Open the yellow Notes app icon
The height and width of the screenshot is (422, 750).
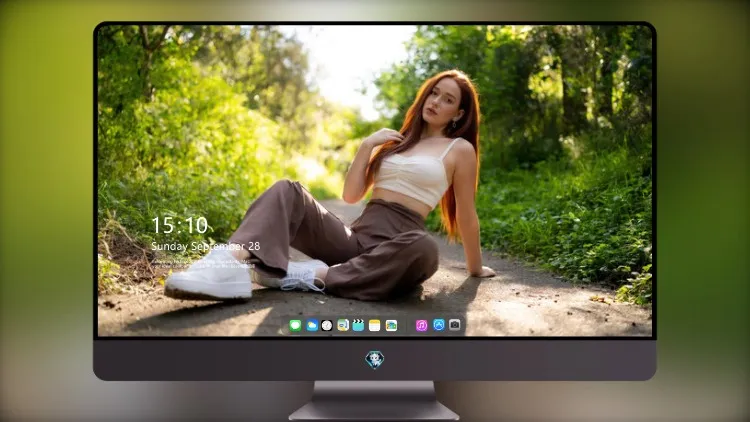pos(375,326)
